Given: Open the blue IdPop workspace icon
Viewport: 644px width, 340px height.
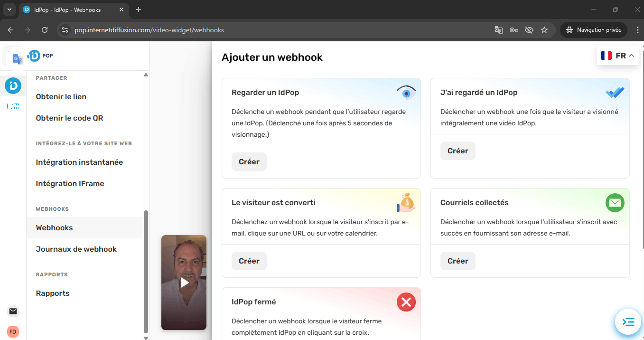Looking at the screenshot, I should point(13,86).
